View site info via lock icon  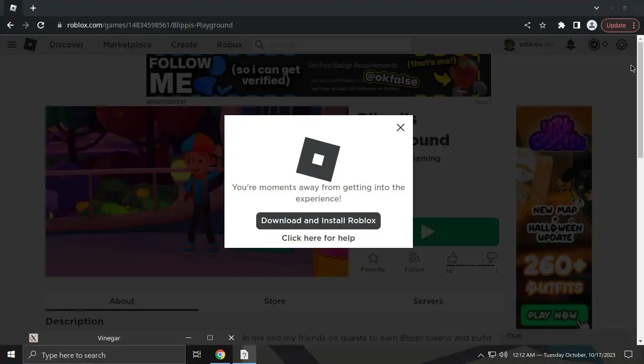[60, 25]
